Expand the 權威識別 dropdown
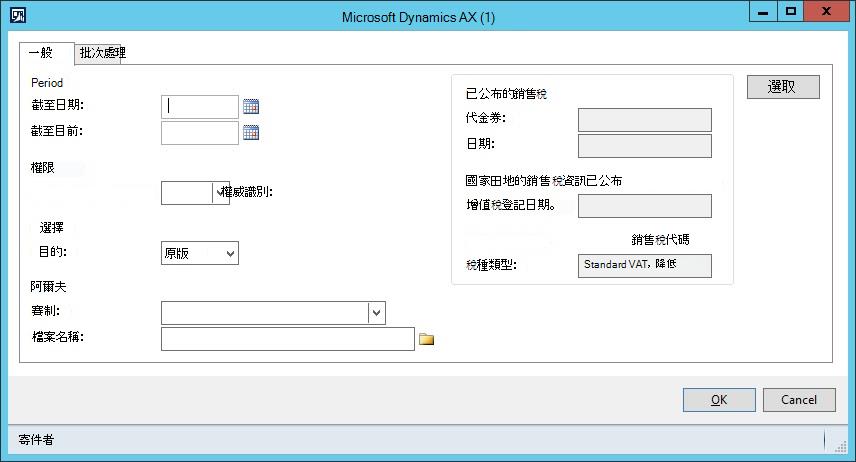The image size is (856, 462). point(221,193)
